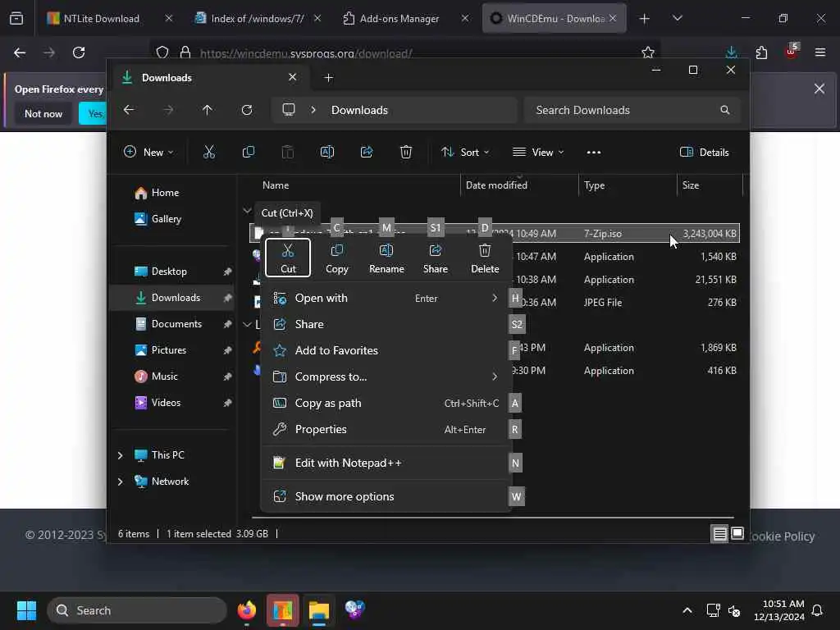Switch to details list view in status bar

coord(719,533)
